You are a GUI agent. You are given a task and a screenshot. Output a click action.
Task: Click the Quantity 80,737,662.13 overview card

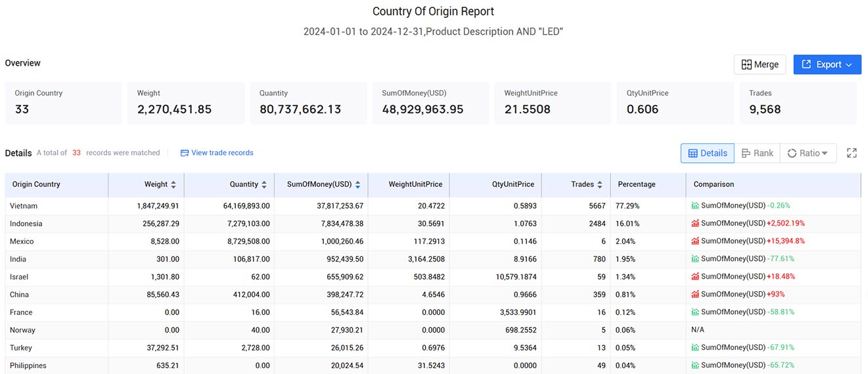click(x=308, y=103)
